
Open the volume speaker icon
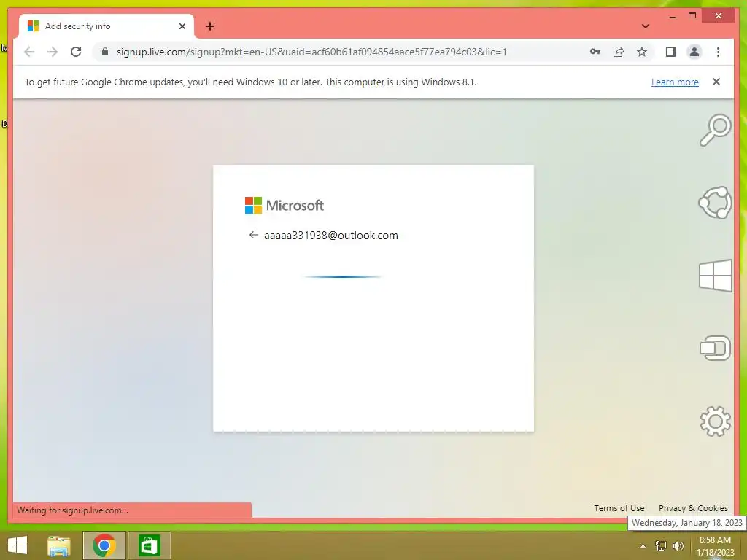[x=678, y=546]
